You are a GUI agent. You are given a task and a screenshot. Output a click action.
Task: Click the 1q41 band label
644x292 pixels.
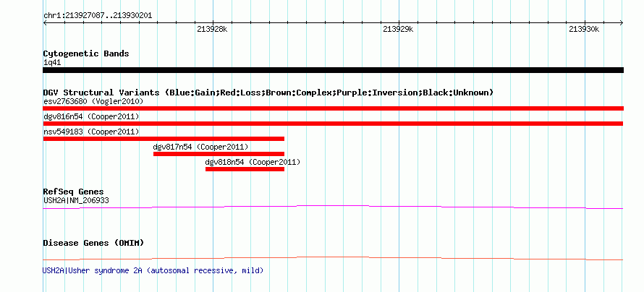[52, 63]
